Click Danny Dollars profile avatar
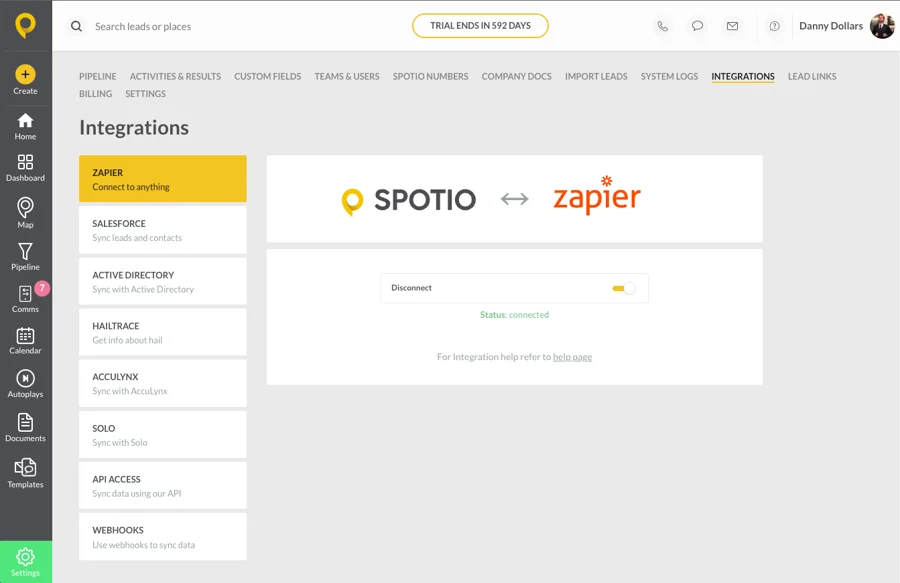 [882, 26]
